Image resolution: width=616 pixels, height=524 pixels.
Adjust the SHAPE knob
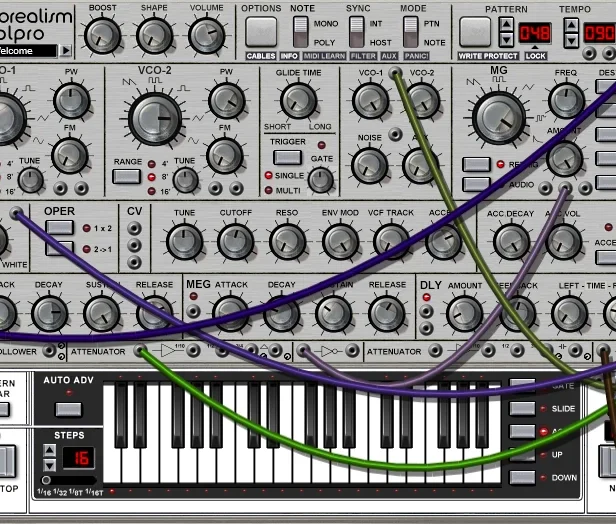[x=154, y=36]
